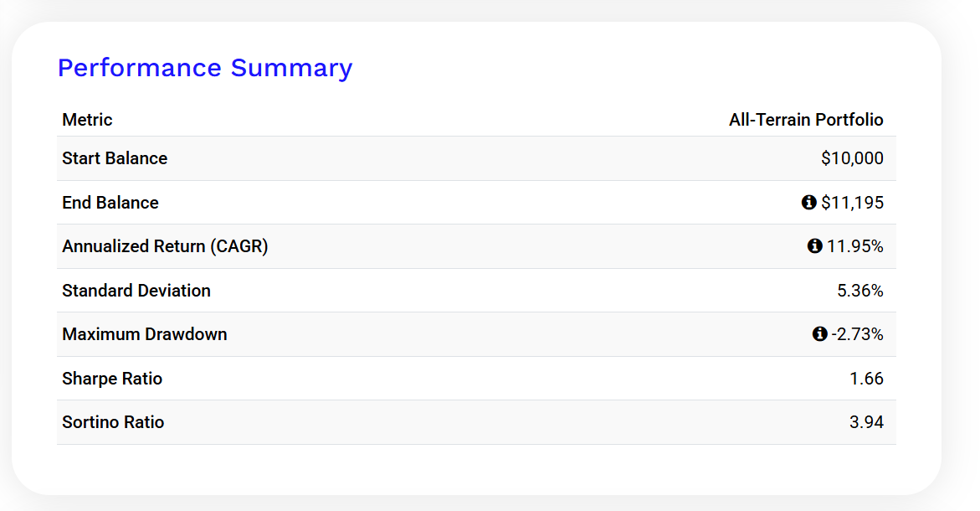Select the All-Terrain Portfolio column header
The image size is (980, 511).
pyautogui.click(x=806, y=120)
